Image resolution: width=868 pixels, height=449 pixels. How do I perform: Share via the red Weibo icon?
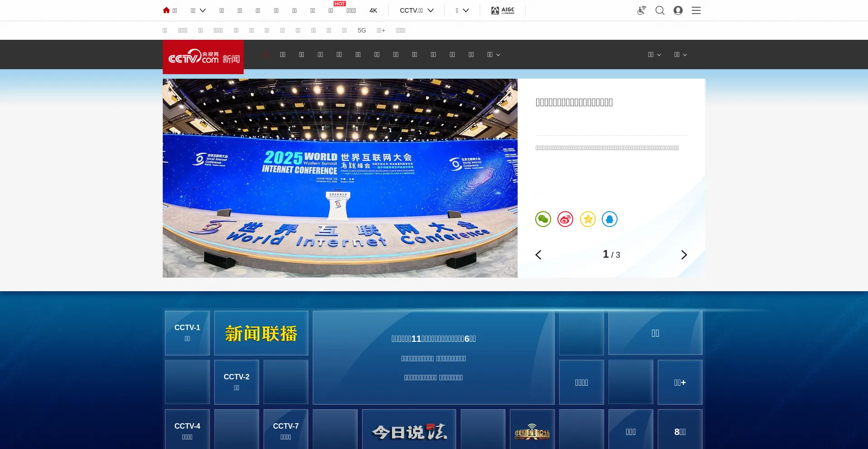[x=565, y=219]
